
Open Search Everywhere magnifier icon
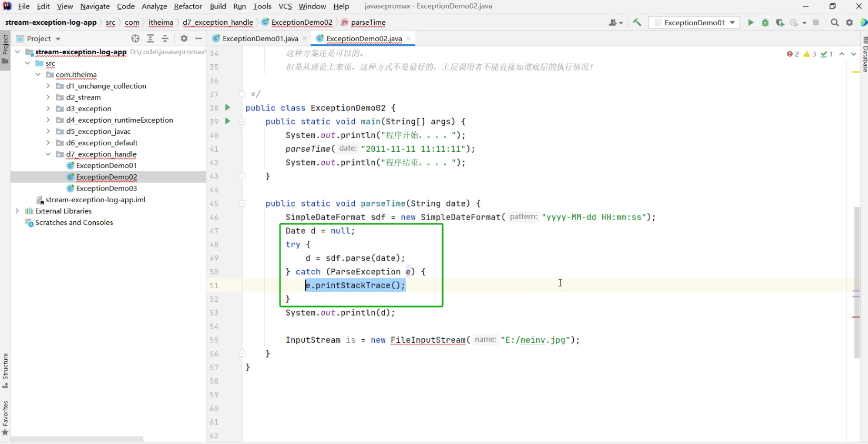(835, 23)
